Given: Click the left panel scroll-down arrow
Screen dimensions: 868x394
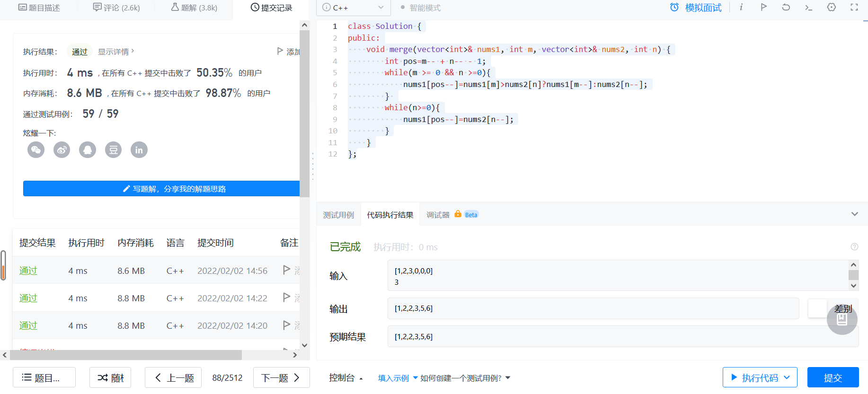Looking at the screenshot, I should (x=304, y=345).
